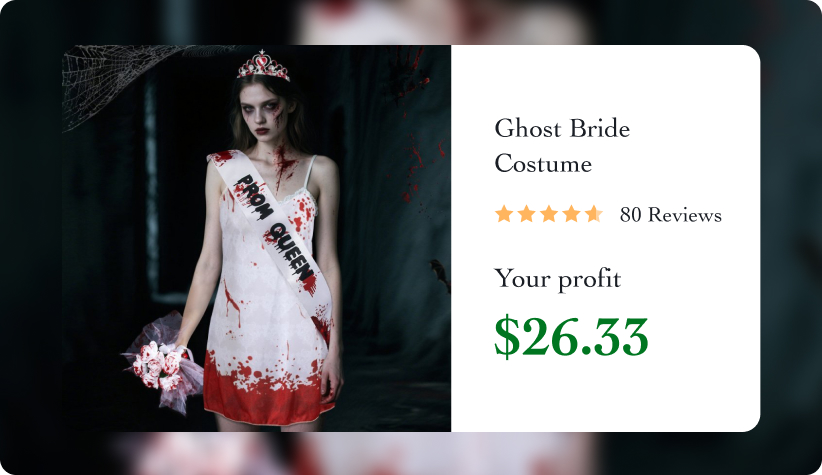Open the 80 Reviews link

click(670, 214)
